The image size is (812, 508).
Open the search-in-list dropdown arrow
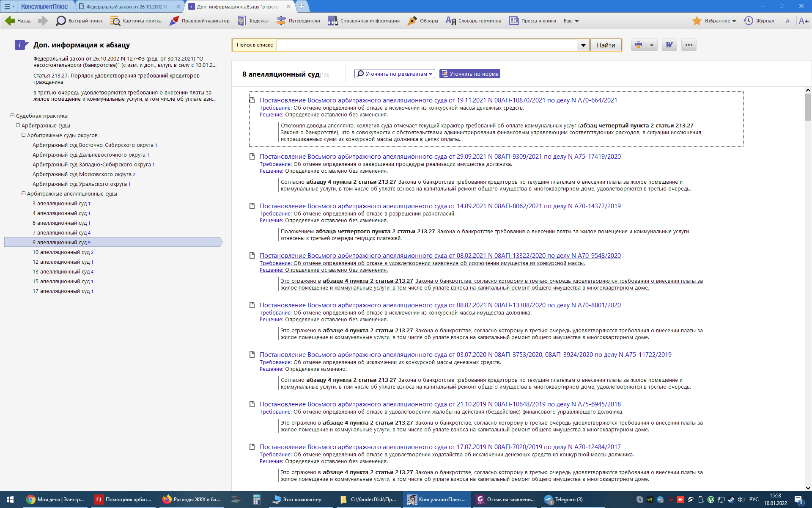pyautogui.click(x=583, y=45)
